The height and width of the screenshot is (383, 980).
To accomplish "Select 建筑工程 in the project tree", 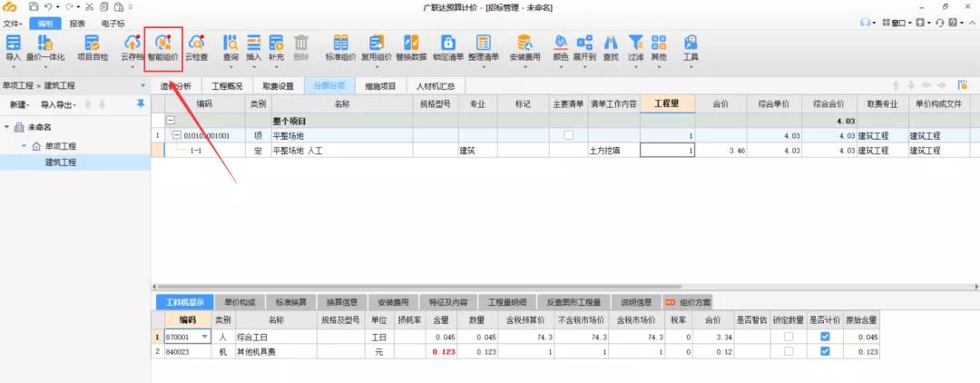I will (60, 162).
